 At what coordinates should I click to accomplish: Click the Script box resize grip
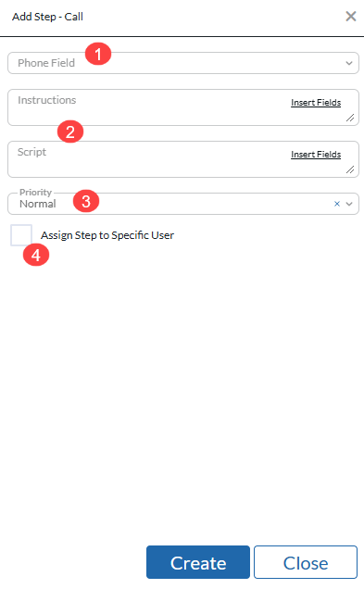tap(350, 169)
